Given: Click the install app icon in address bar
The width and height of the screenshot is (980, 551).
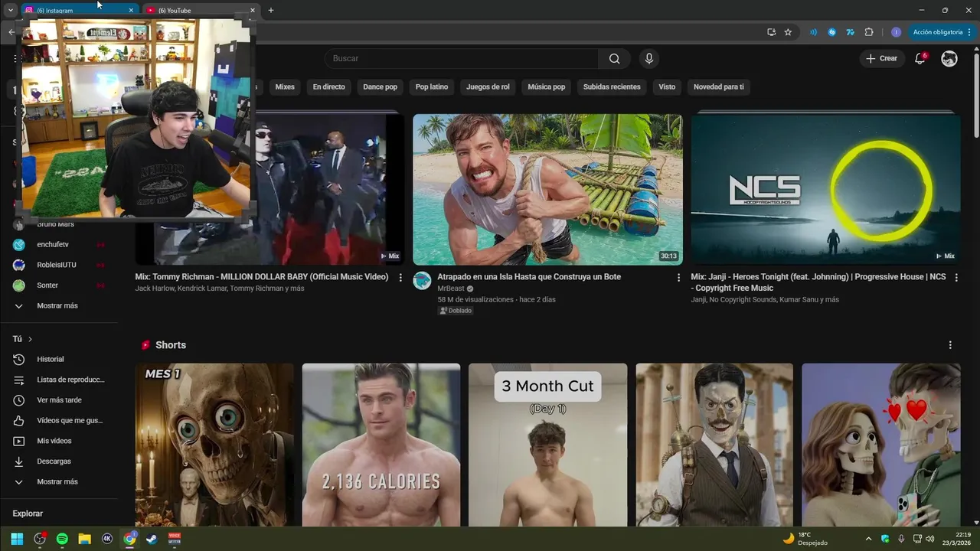Looking at the screenshot, I should 771,32.
